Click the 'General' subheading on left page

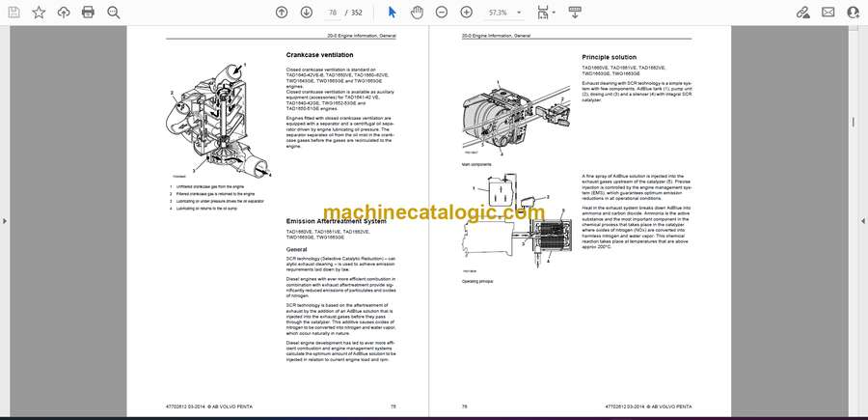296,249
